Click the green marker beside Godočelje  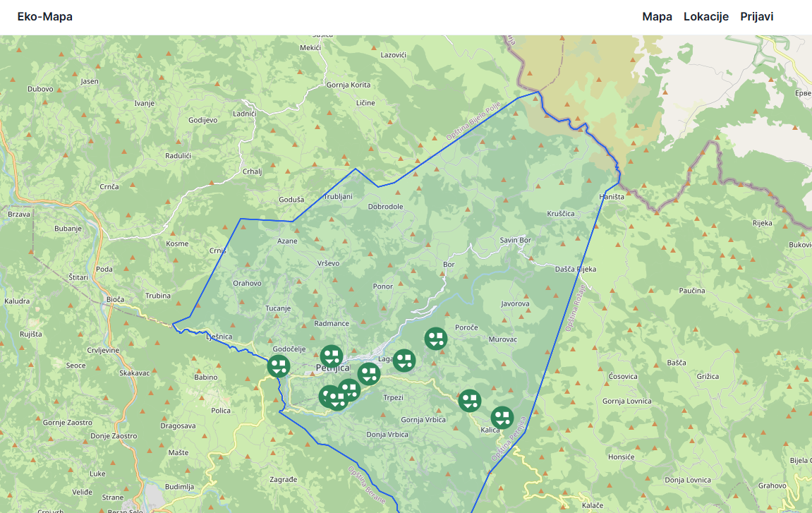pyautogui.click(x=279, y=366)
